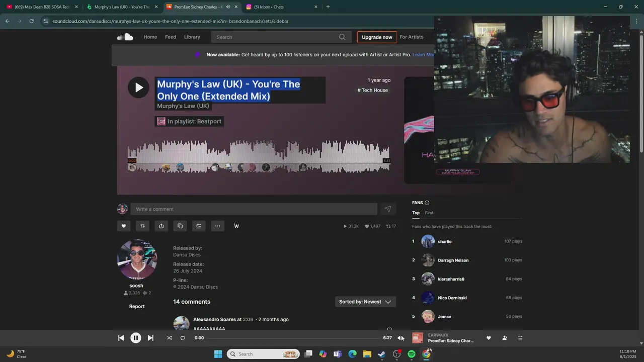Click the browser address bar URL

pyautogui.click(x=170, y=21)
